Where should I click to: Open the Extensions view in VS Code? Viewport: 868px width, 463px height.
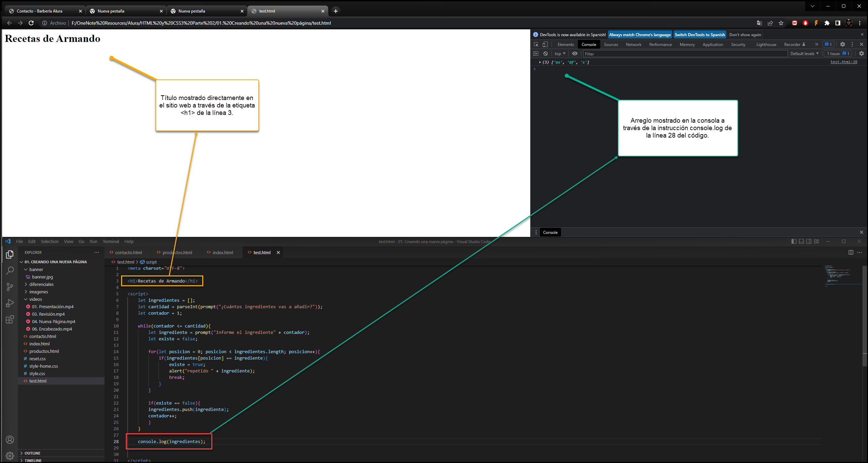(10, 319)
